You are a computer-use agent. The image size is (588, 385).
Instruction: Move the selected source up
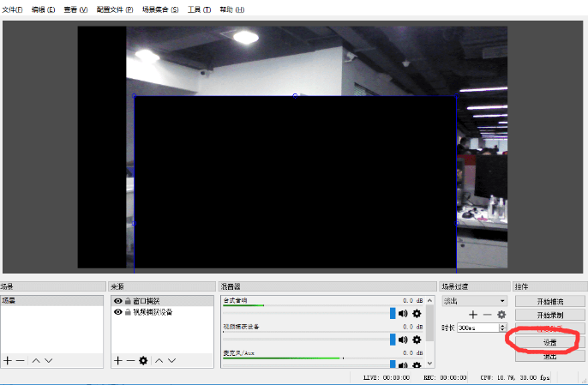159,361
